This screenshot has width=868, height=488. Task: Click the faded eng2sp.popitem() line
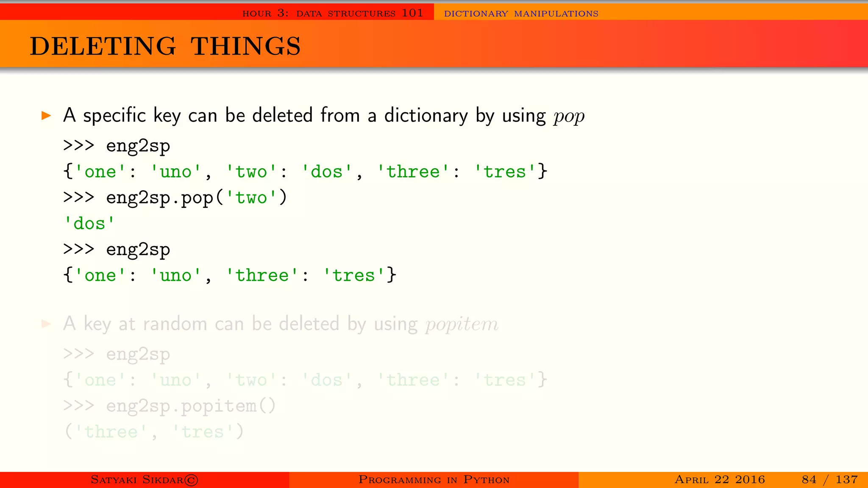170,406
